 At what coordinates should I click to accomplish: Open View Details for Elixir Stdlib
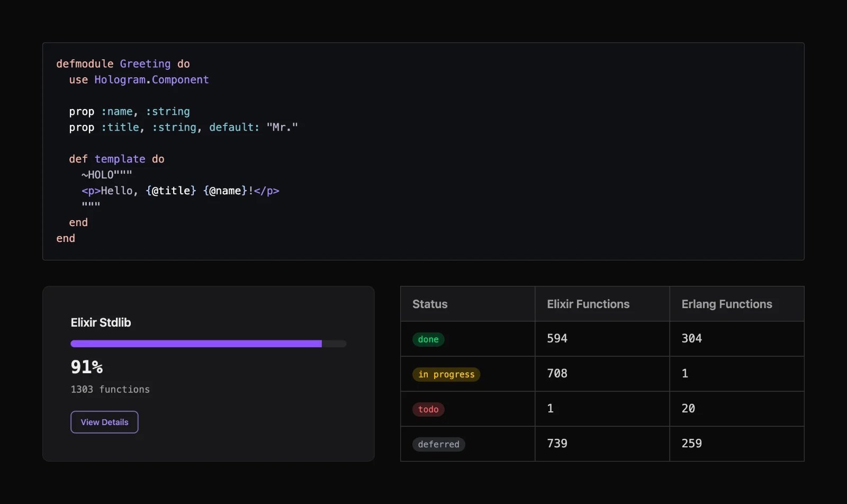coord(104,422)
